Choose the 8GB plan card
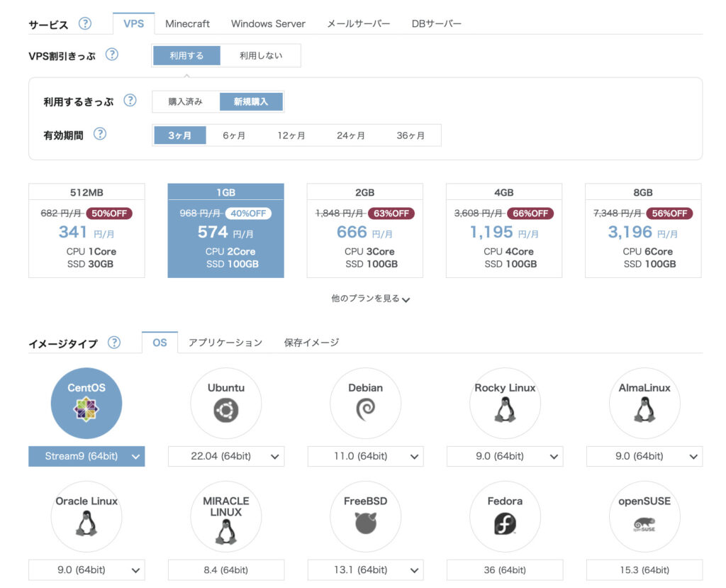This screenshot has width=726, height=588. pos(643,231)
